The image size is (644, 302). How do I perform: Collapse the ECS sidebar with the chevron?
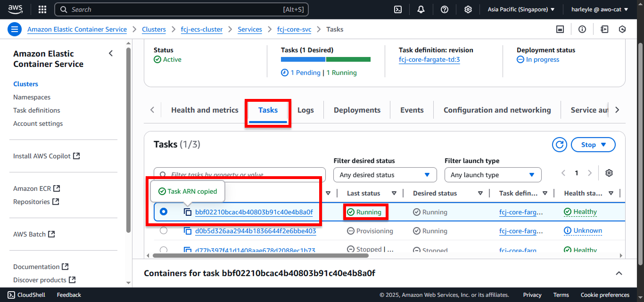tap(111, 53)
